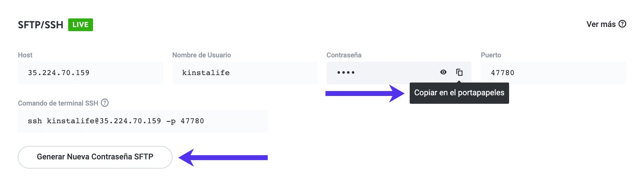This screenshot has width=644, height=187.
Task: Show the password with the eye icon
Action: tap(443, 72)
